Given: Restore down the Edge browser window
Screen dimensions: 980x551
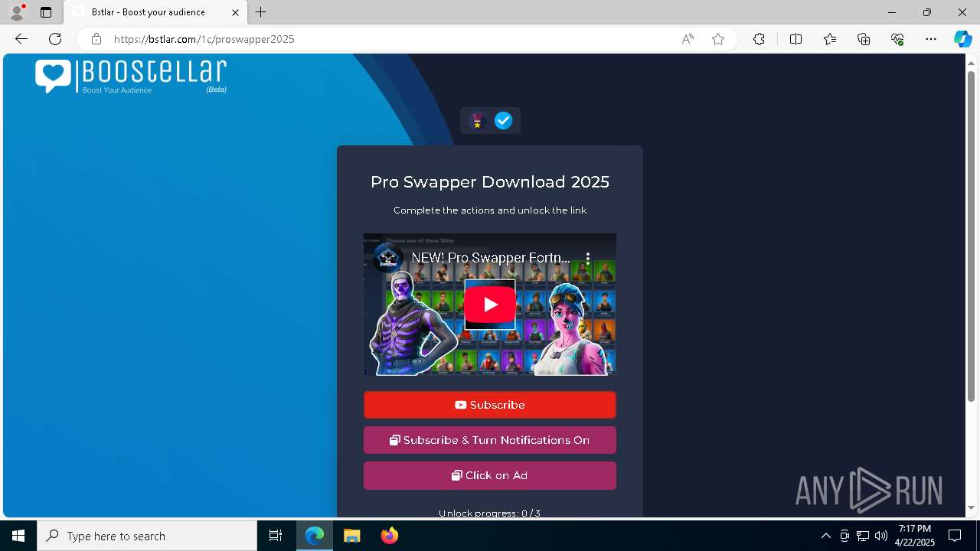Looking at the screenshot, I should coord(927,12).
